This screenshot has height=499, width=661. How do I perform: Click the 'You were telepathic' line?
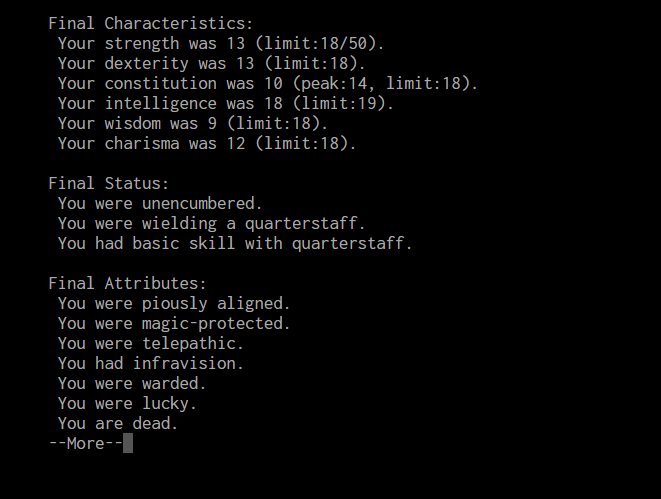[151, 343]
